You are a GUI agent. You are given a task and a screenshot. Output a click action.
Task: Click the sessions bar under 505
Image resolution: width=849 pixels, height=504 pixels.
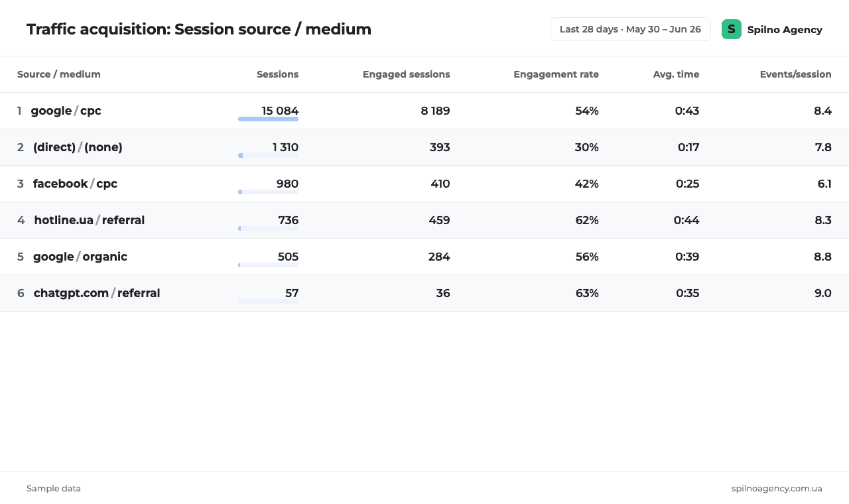point(268,265)
